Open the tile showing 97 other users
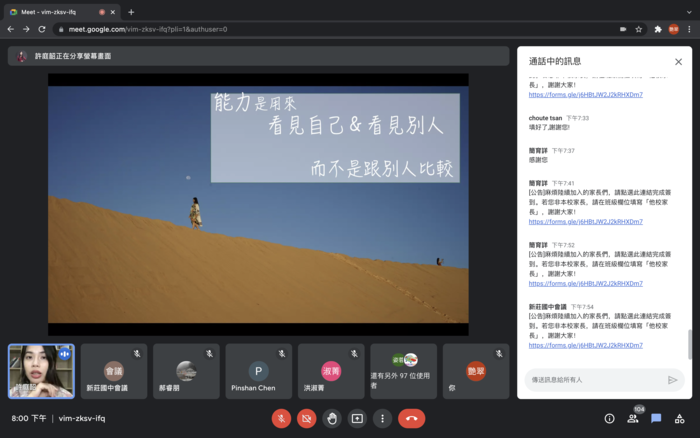The height and width of the screenshot is (438, 700). 404,371
